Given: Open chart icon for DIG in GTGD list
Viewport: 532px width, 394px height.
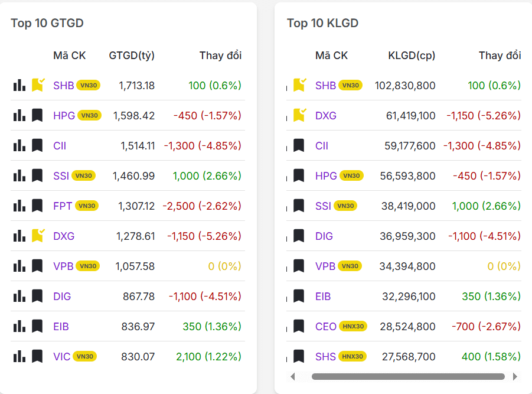Looking at the screenshot, I should click(x=19, y=296).
